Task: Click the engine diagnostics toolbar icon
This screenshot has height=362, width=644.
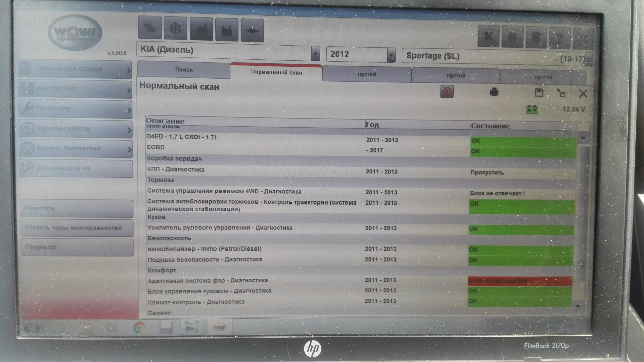Action: point(201,29)
